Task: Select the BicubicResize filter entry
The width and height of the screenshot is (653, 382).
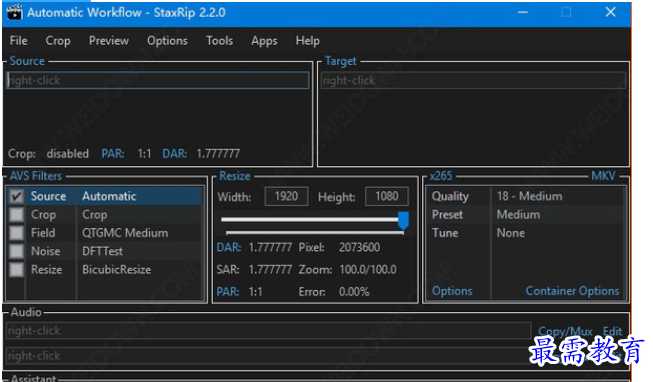Action: (x=117, y=270)
